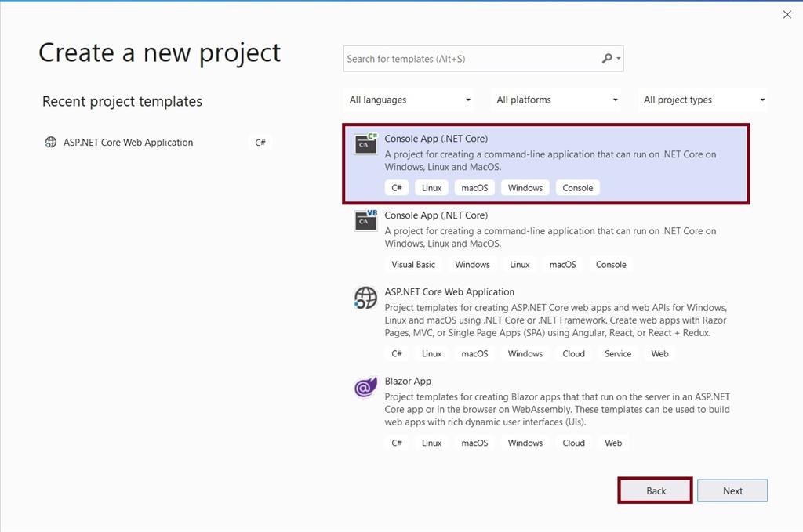Screen dimensions: 803x532
Task: Click the macOS tag on Blazor App
Action: point(474,443)
